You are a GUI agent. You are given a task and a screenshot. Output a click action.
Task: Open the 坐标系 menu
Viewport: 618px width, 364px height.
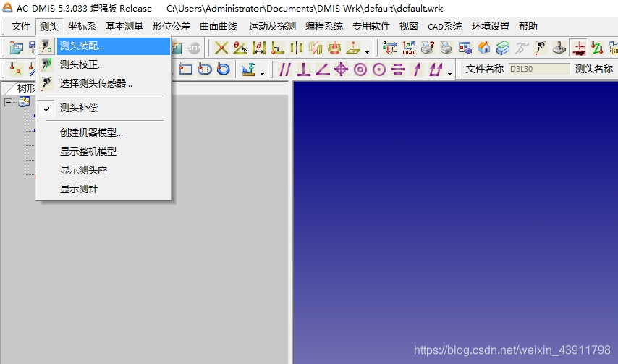coord(82,26)
